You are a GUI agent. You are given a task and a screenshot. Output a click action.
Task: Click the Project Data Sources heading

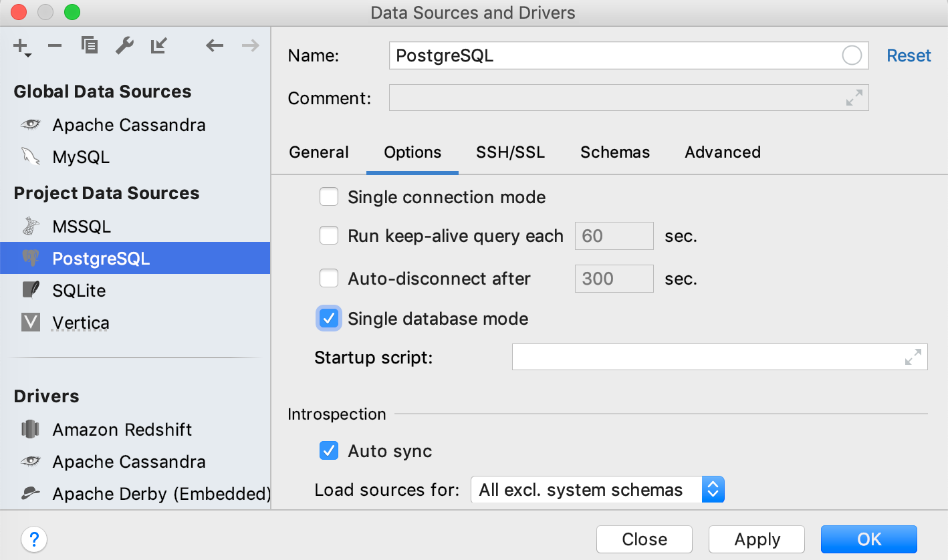pyautogui.click(x=106, y=193)
